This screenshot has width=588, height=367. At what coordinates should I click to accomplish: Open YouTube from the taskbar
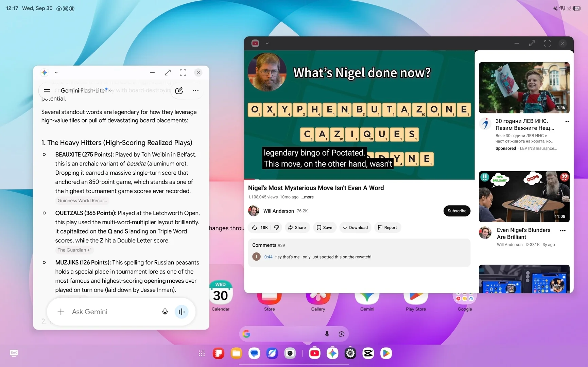pos(314,353)
